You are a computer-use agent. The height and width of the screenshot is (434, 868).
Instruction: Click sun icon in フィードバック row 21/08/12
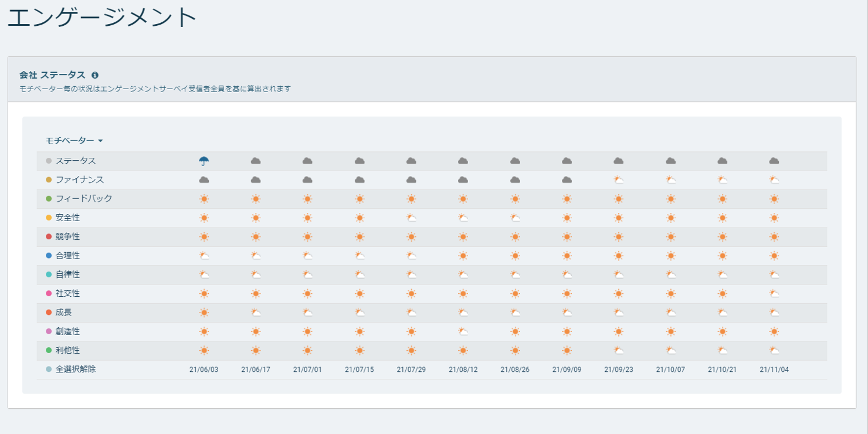[x=463, y=199]
